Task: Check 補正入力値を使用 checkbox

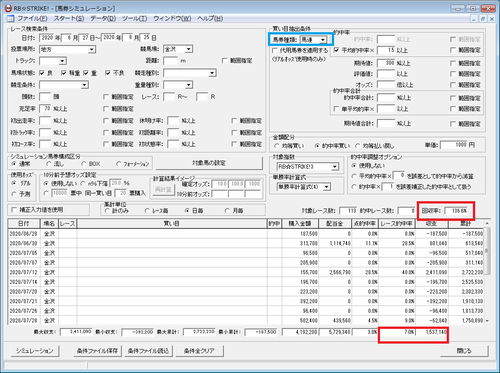Action: pyautogui.click(x=14, y=210)
